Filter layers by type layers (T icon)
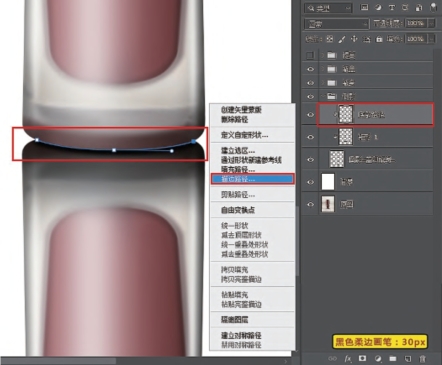 (391, 8)
